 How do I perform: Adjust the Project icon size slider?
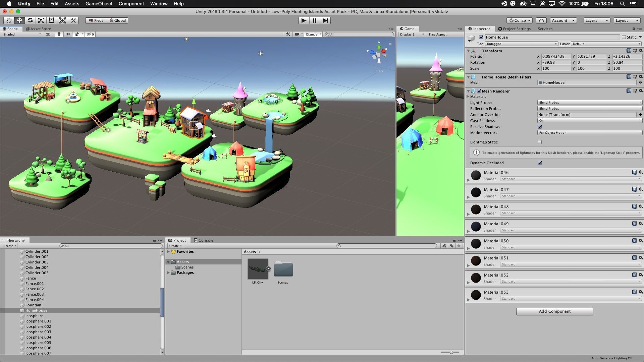(x=451, y=352)
